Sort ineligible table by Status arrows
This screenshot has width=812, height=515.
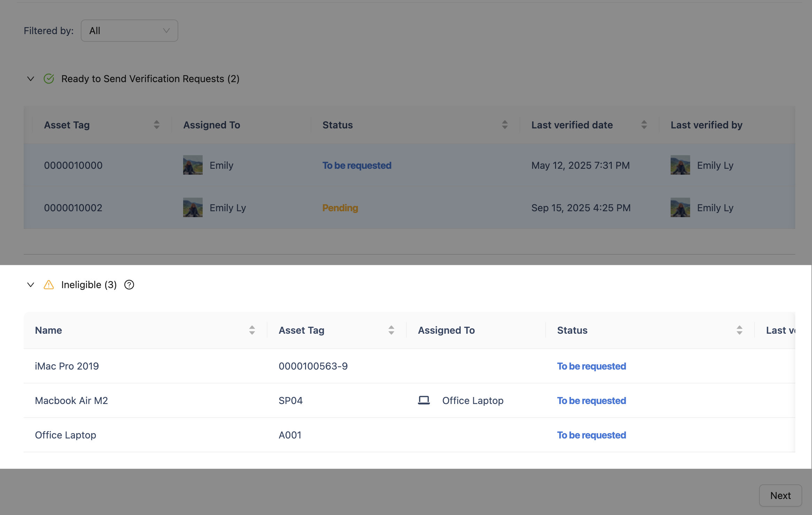click(x=740, y=330)
